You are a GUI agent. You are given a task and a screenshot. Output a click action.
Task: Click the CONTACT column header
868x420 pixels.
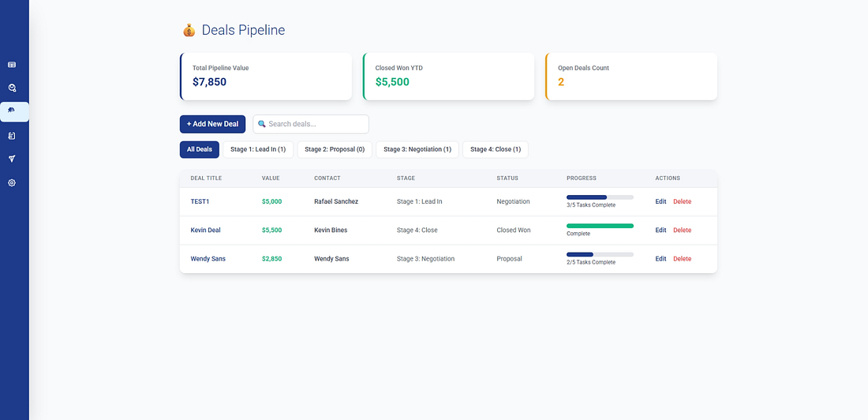(327, 178)
